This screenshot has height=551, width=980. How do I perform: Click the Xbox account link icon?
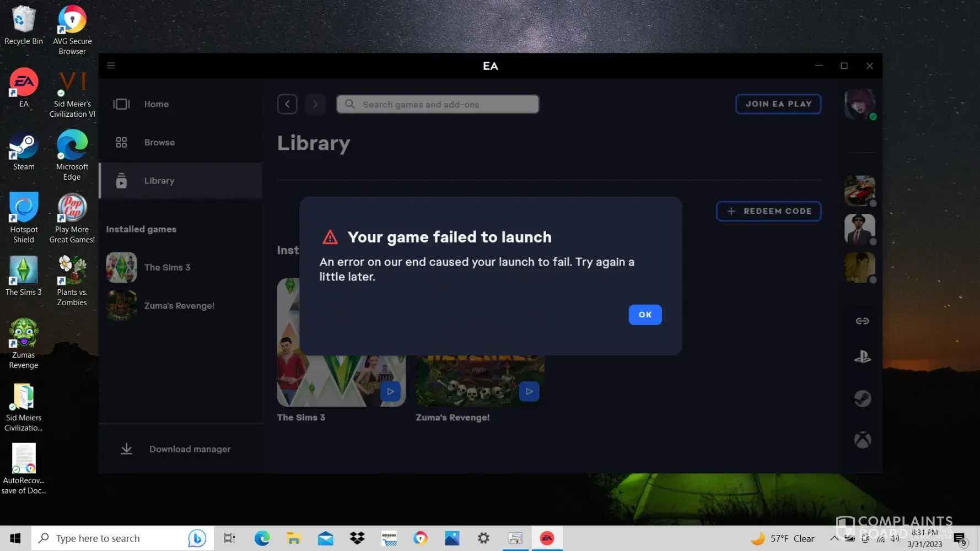point(862,440)
